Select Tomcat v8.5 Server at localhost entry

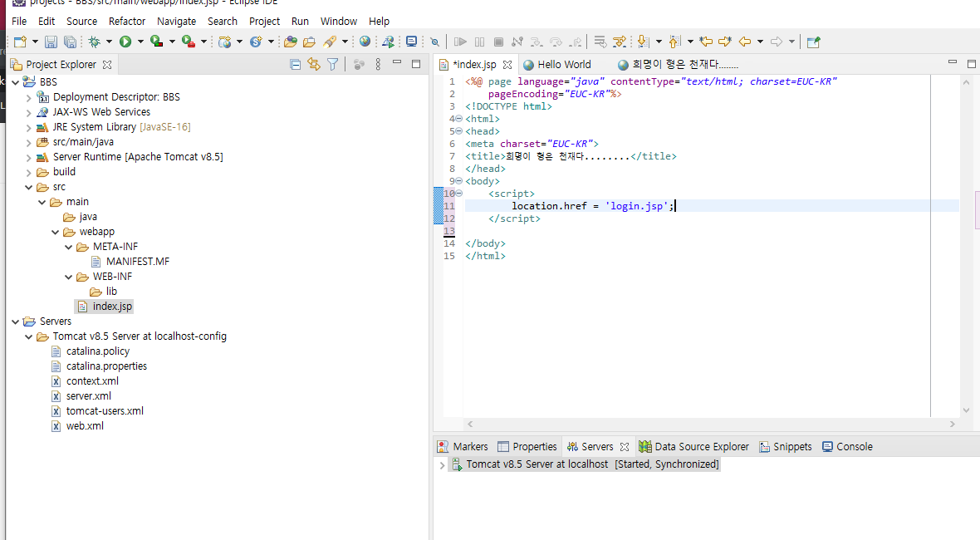585,464
